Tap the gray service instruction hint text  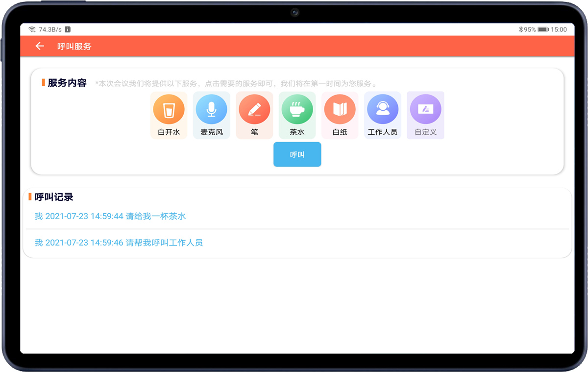(236, 83)
